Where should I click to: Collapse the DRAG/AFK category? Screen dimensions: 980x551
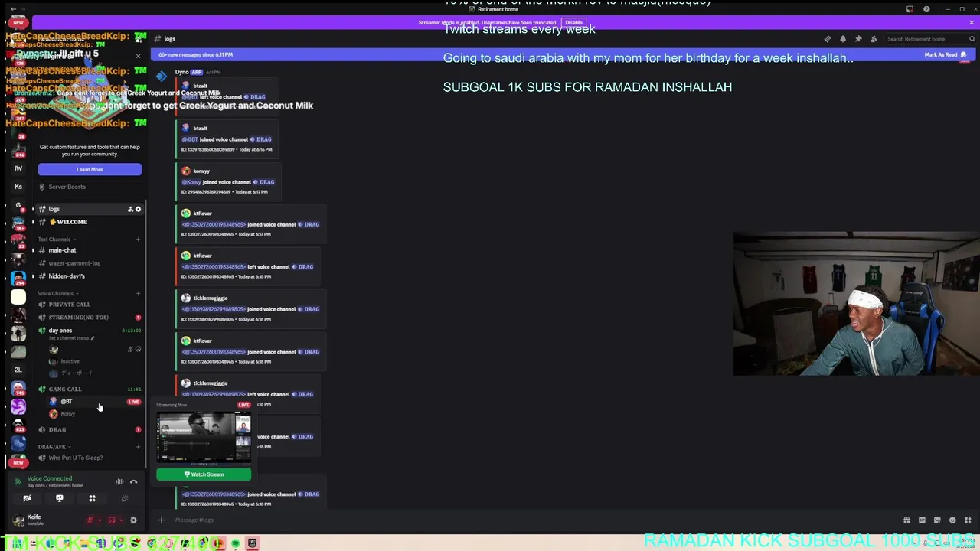pos(54,447)
